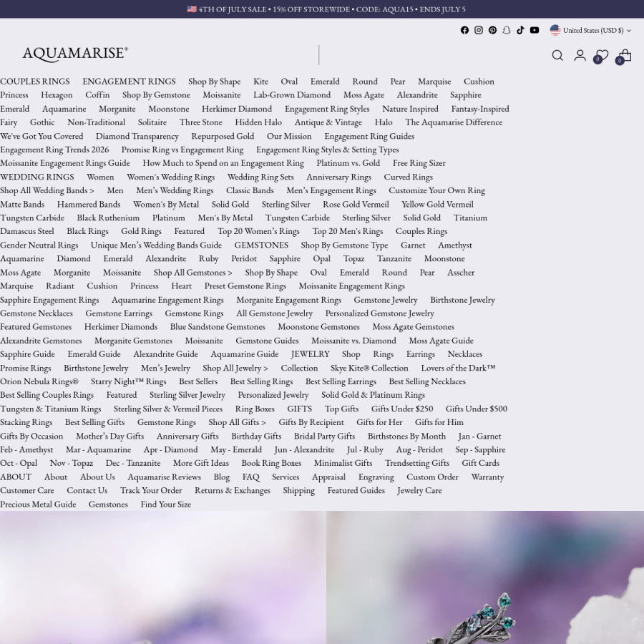Visit Diamond Transparency page

137,136
